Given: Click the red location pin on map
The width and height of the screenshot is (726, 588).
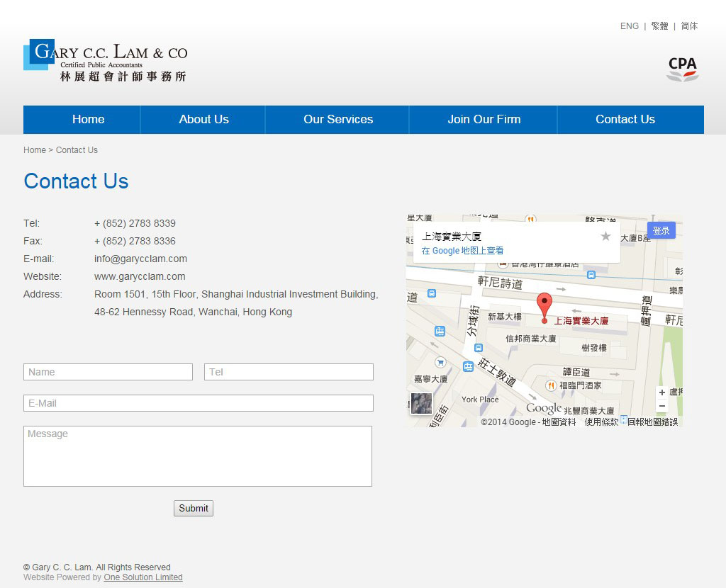Looking at the screenshot, I should coord(544,305).
